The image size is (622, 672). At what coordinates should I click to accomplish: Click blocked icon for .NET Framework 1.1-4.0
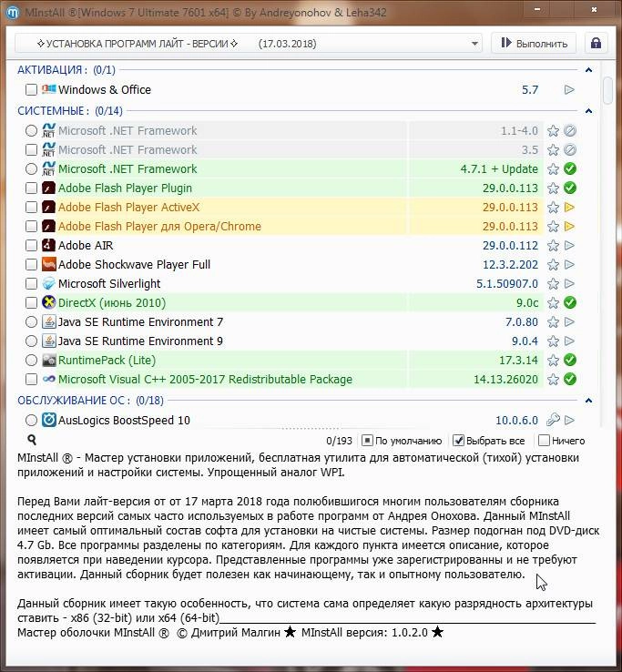570,131
